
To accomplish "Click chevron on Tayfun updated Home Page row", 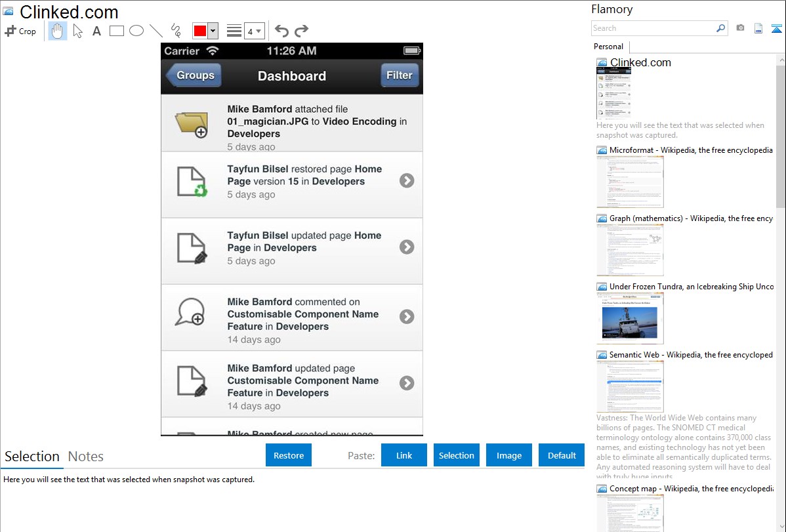I will click(x=407, y=247).
